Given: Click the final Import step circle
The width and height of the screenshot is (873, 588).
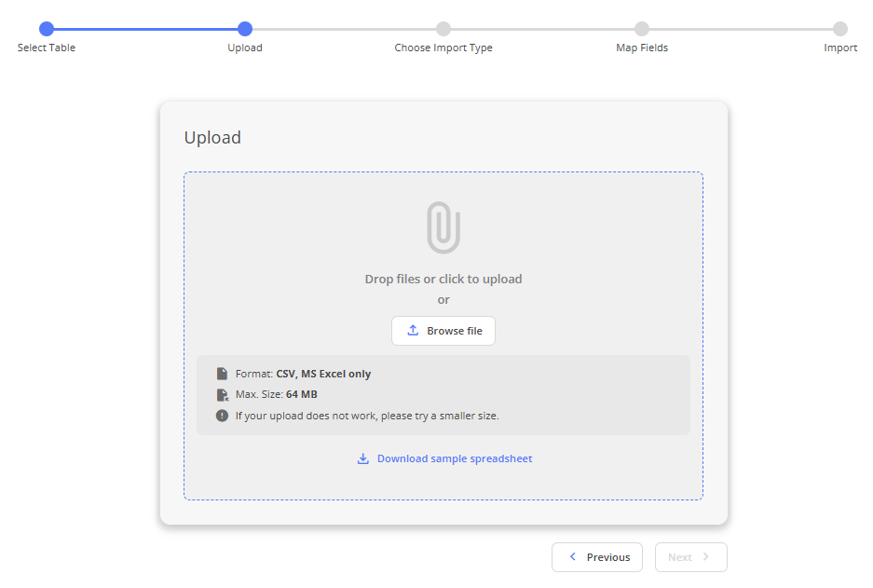Looking at the screenshot, I should click(x=840, y=29).
